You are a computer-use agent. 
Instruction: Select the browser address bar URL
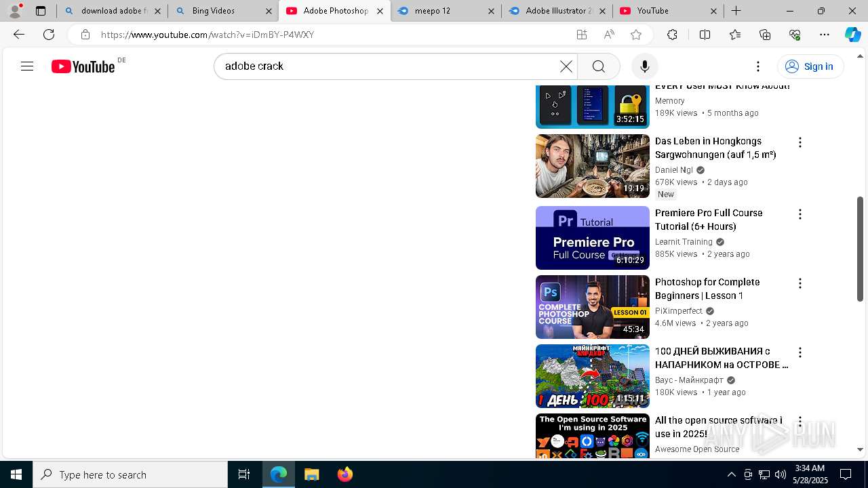[x=207, y=35]
